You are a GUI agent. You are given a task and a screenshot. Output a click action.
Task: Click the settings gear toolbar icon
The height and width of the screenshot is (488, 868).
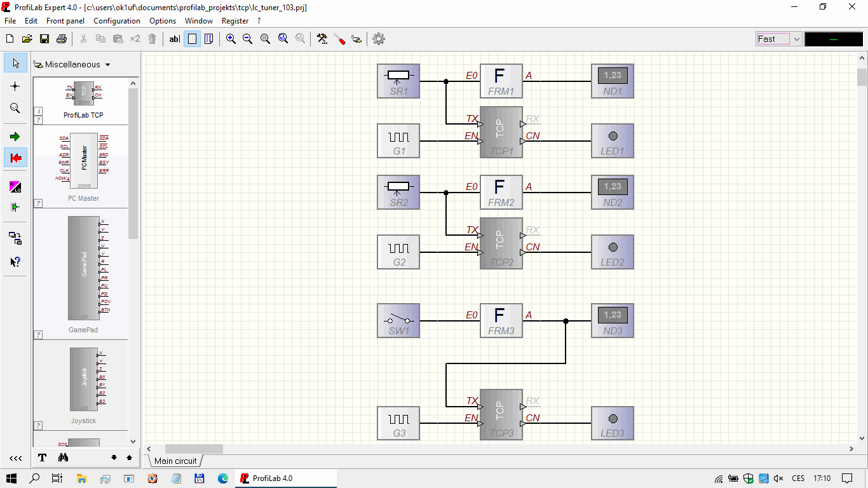[x=379, y=39]
